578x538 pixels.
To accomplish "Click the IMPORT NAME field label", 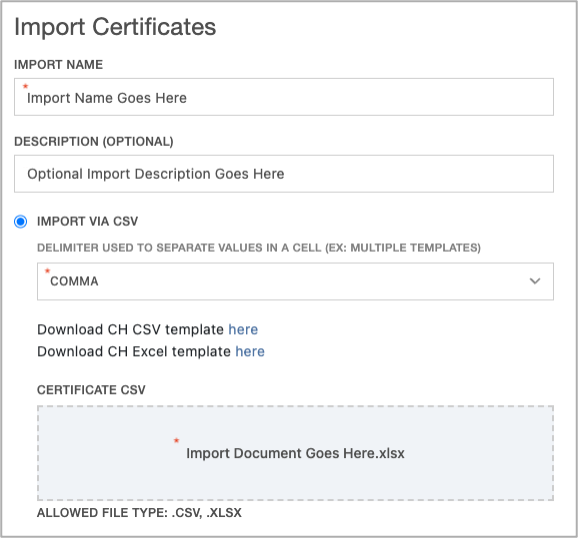I will 59,65.
